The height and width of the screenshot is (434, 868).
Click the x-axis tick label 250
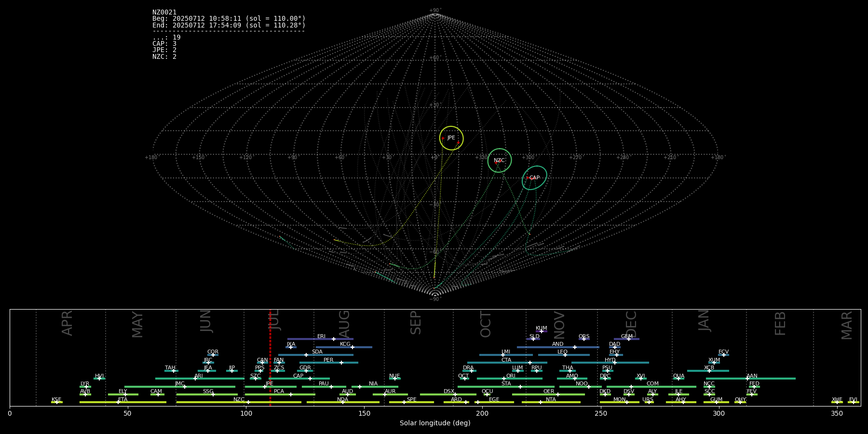coord(600,413)
